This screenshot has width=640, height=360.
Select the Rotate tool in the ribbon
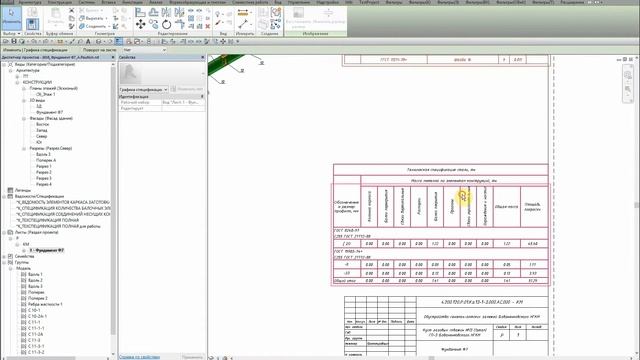click(x=167, y=24)
